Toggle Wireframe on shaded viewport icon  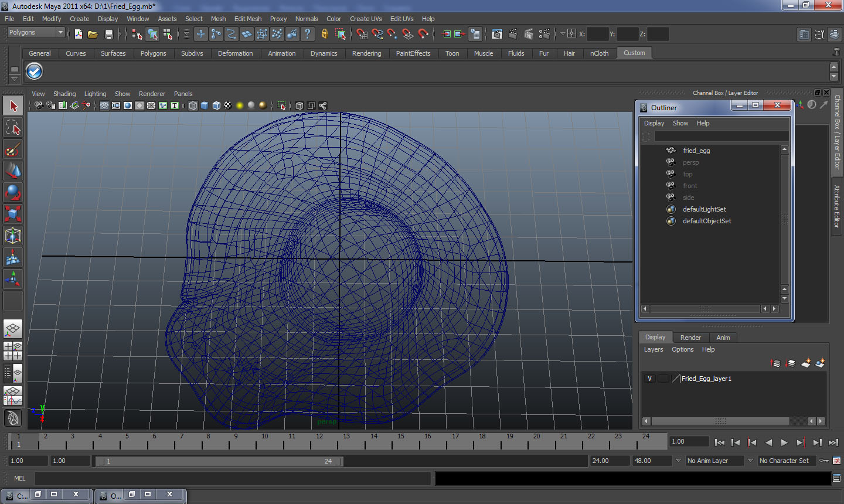pos(216,105)
